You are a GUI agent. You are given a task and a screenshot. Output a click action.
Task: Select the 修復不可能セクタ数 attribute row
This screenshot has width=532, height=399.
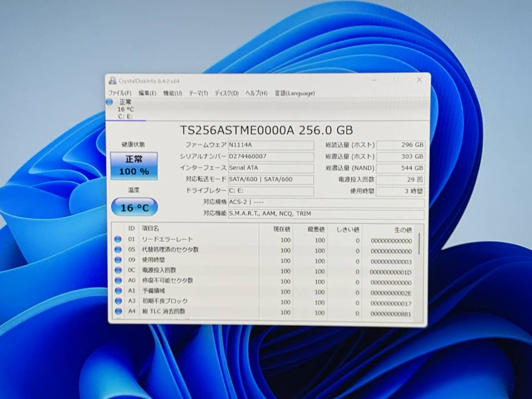click(264, 281)
